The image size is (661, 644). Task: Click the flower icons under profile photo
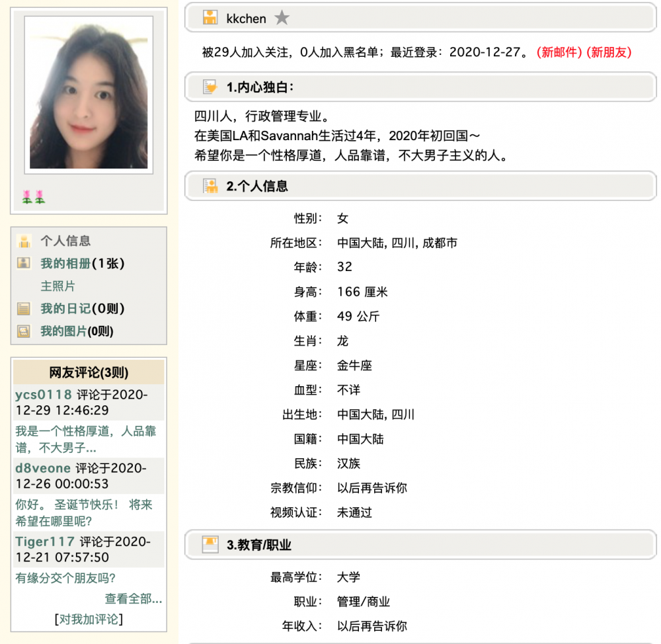(33, 196)
